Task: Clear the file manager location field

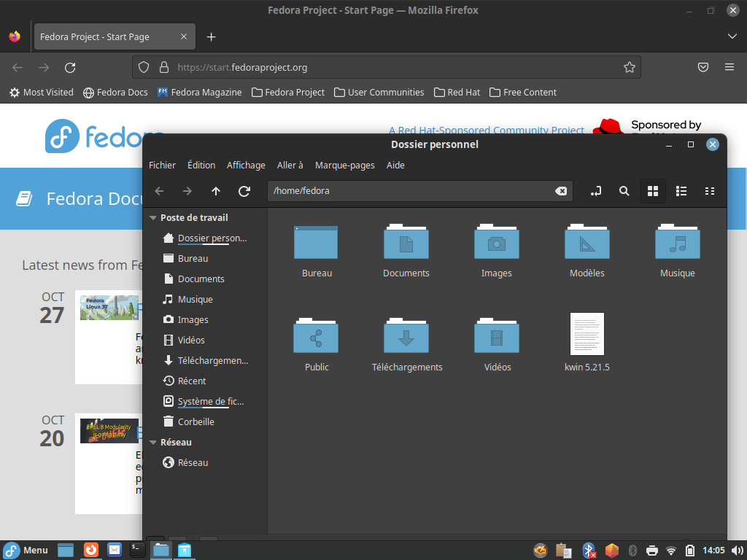Action: (x=561, y=191)
